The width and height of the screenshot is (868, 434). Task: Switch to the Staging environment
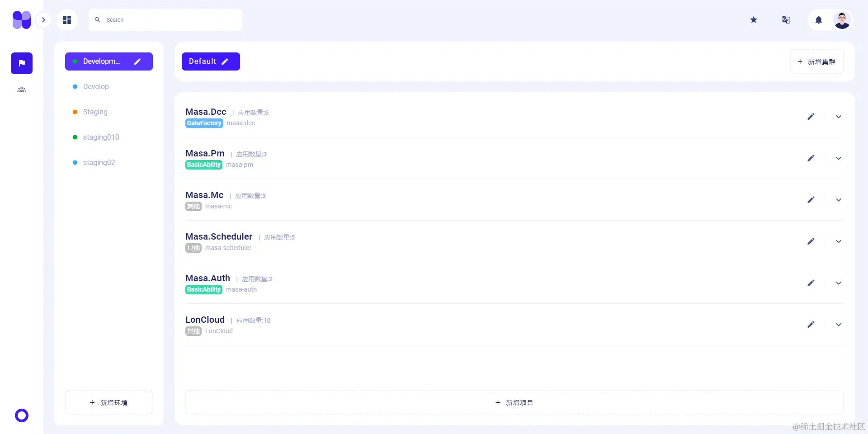[x=109, y=112]
